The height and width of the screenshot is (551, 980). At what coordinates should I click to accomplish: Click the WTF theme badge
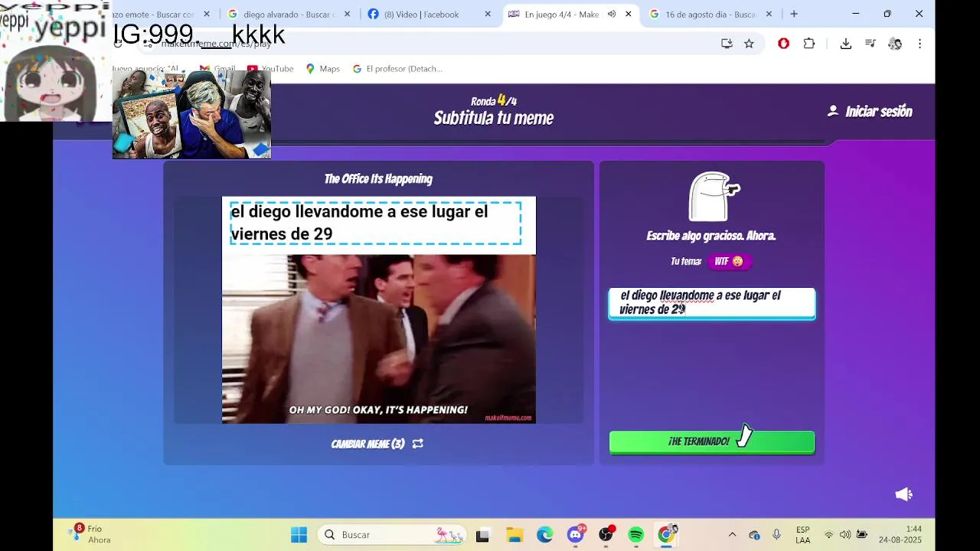click(x=729, y=262)
